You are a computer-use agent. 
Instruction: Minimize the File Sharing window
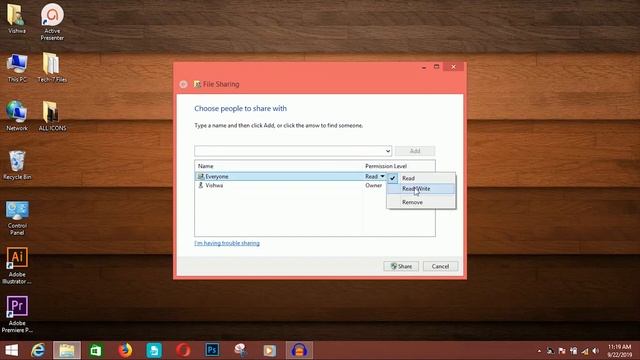(x=424, y=67)
